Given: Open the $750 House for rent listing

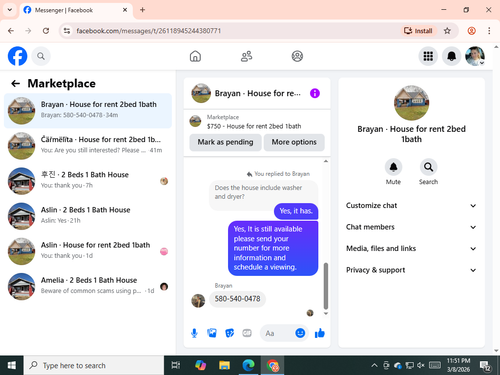Looking at the screenshot, I should point(257,122).
